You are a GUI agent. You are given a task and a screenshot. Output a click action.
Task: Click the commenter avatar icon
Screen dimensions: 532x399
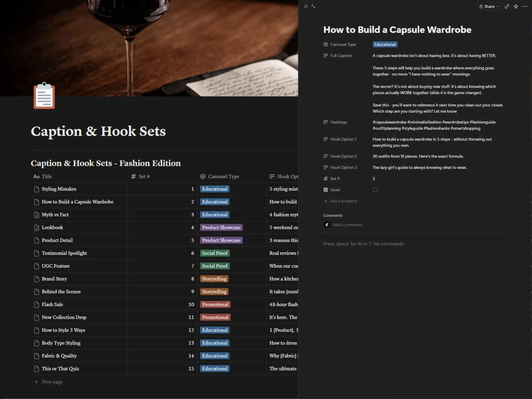point(327,225)
